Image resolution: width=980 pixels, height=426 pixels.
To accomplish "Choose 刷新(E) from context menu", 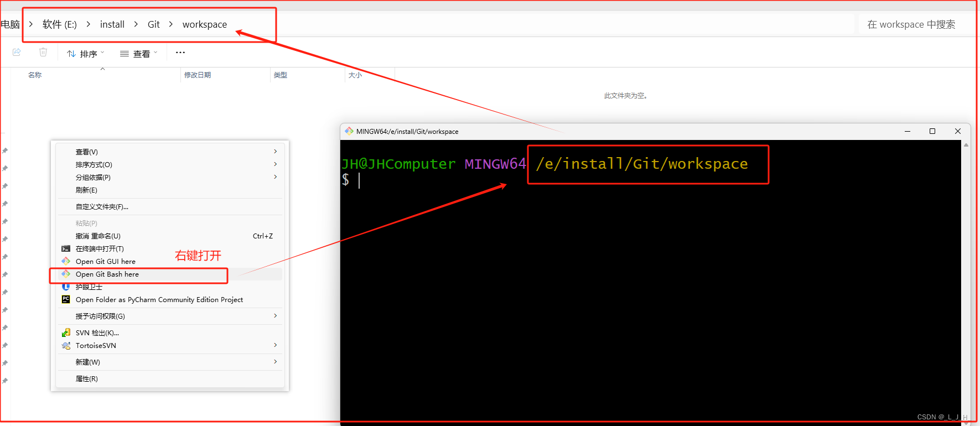I will (170, 190).
